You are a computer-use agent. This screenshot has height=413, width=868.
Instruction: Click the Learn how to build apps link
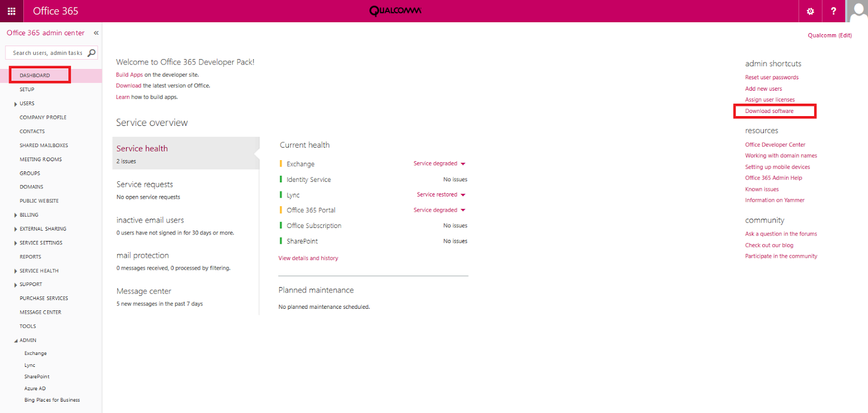point(123,97)
